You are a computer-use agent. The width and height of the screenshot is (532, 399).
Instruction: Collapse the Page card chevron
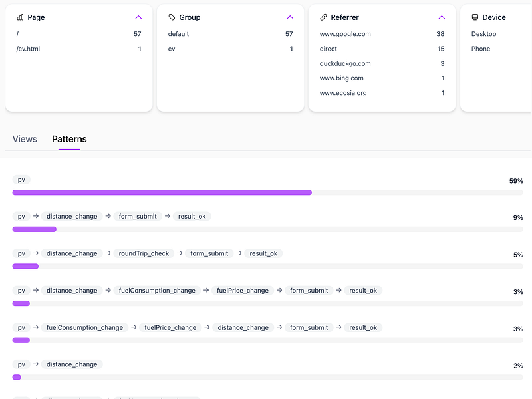click(138, 17)
